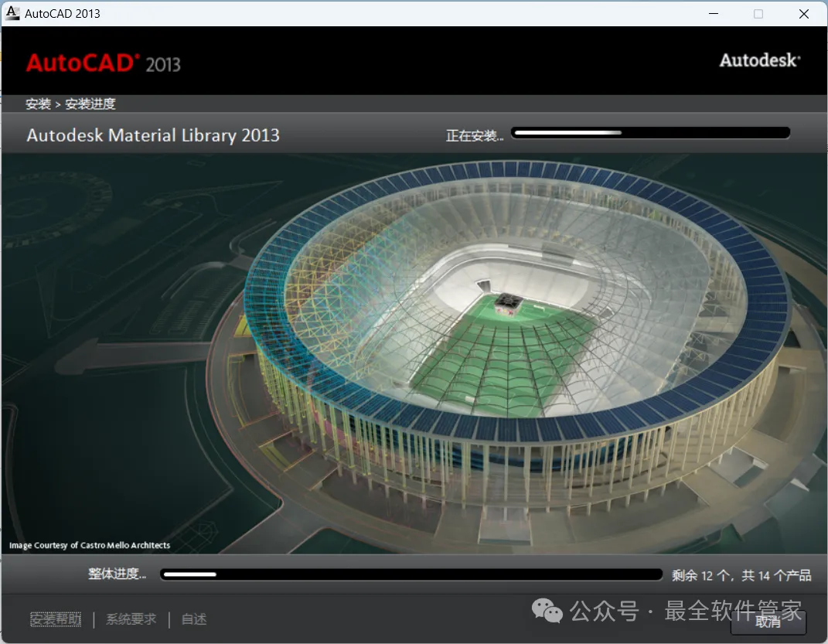The width and height of the screenshot is (828, 644).
Task: Click the Autodesk Material Library 2013 label
Action: pos(153,135)
